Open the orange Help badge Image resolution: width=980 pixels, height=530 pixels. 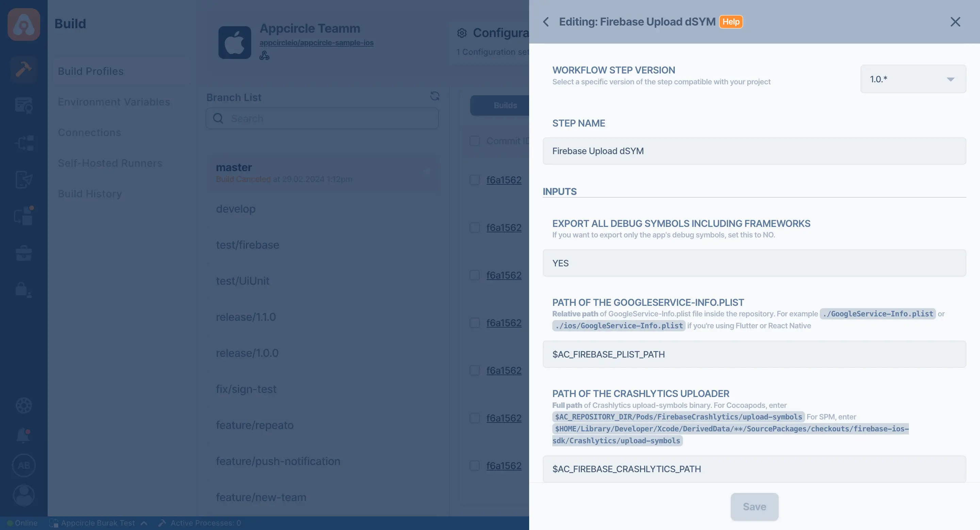731,22
